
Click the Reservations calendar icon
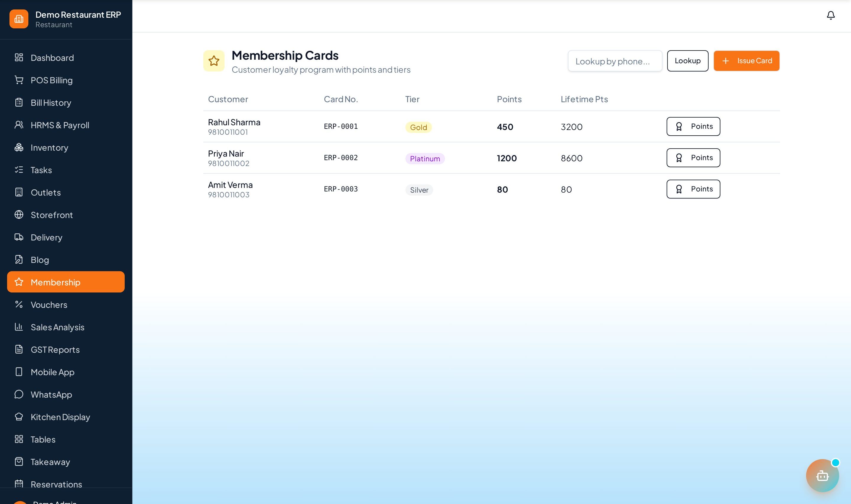click(x=19, y=484)
